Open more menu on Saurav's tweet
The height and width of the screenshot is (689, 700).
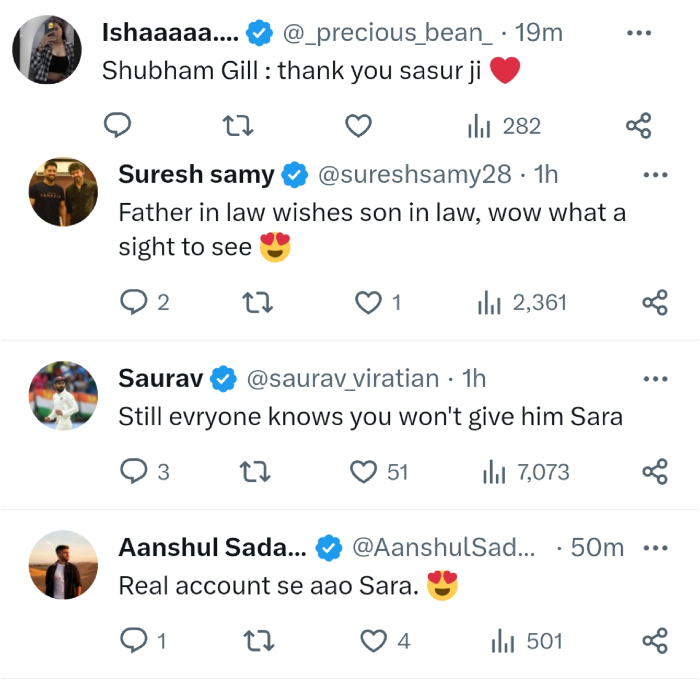point(655,379)
